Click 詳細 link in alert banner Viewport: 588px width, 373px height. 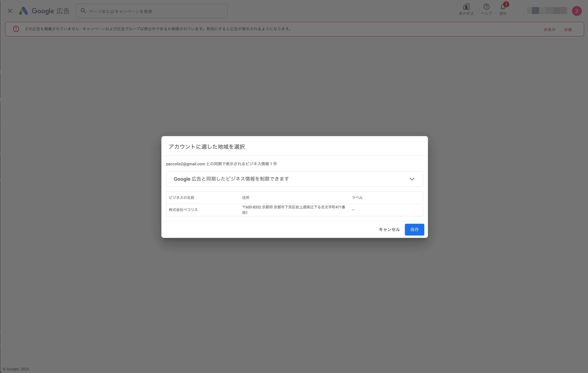[x=568, y=30]
